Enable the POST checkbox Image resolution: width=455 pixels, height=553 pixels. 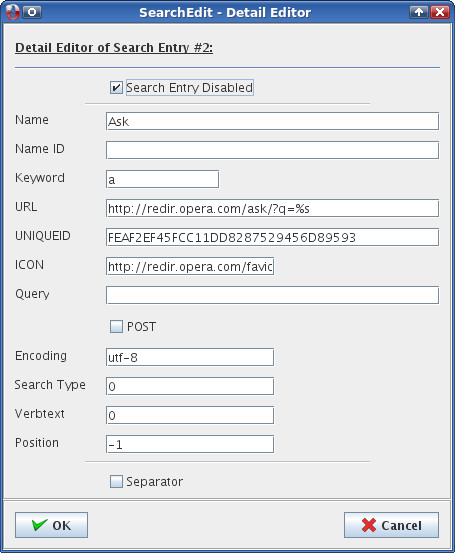click(116, 327)
